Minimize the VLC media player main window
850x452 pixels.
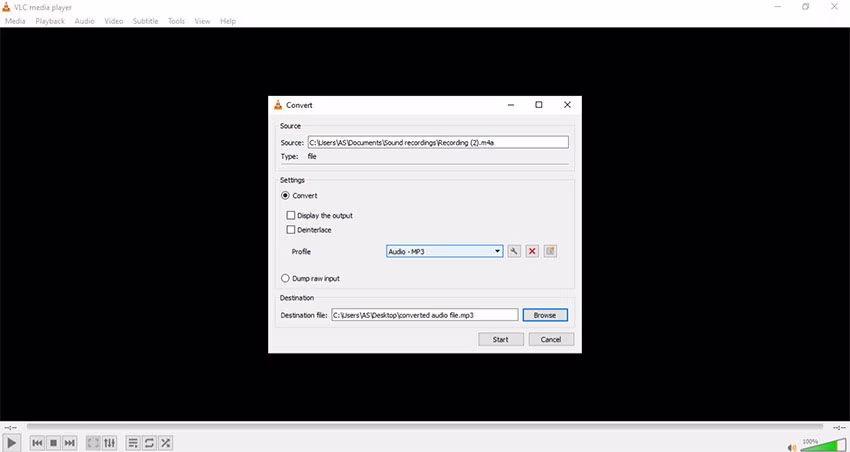point(778,7)
